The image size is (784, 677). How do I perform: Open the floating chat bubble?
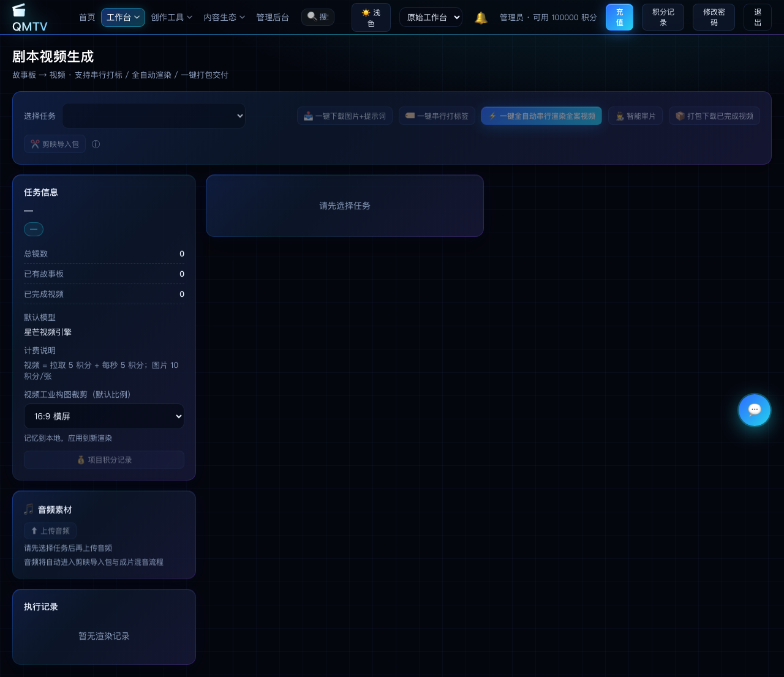(755, 410)
